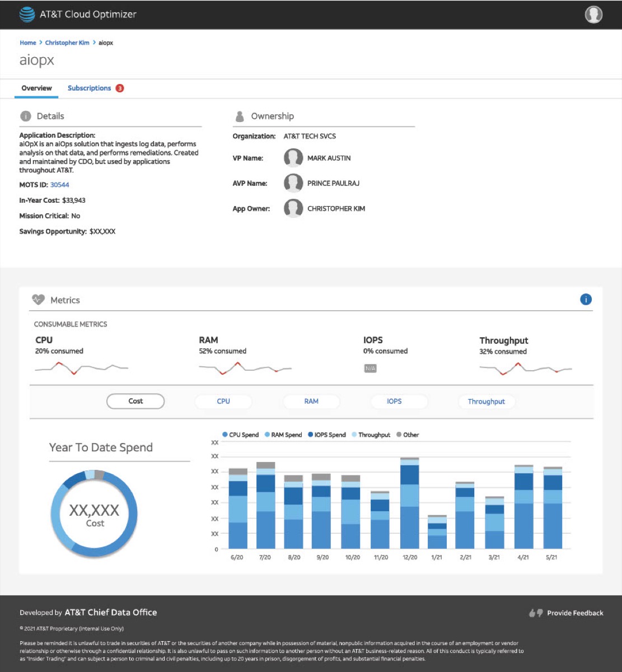Click the 4/21 bar in chart

tap(524, 507)
